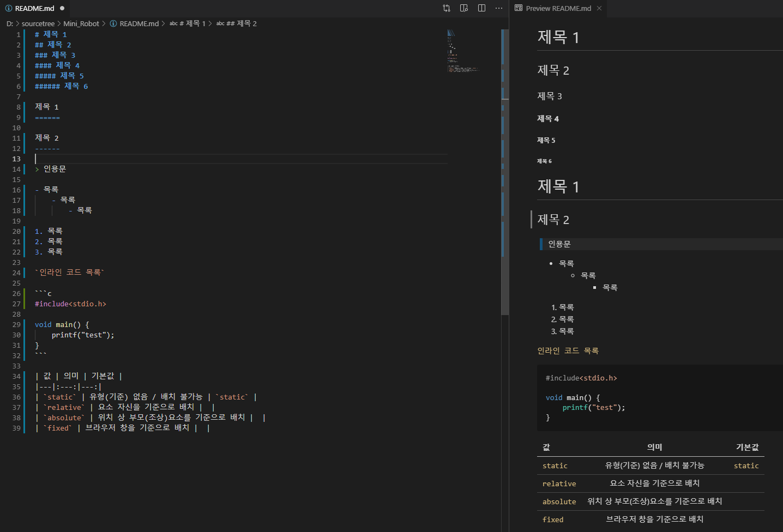Click the '제목 3' heading in preview
783x532 pixels.
coord(550,96)
